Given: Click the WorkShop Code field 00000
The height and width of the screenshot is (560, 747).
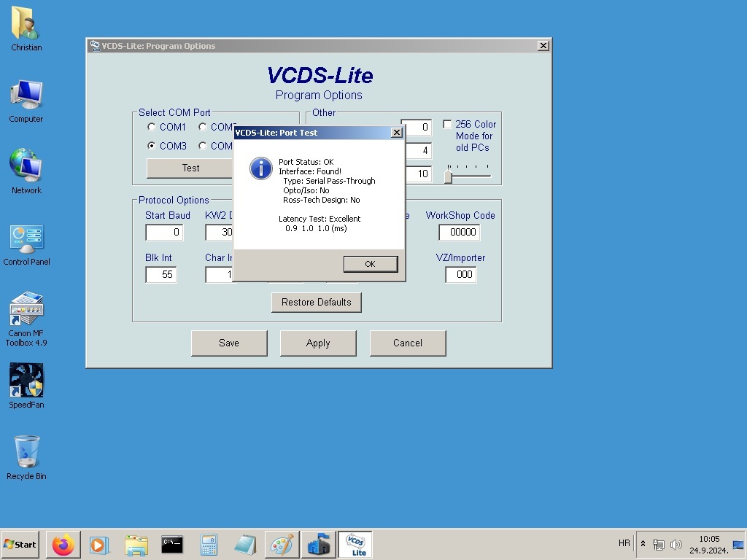Looking at the screenshot, I should pos(460,233).
